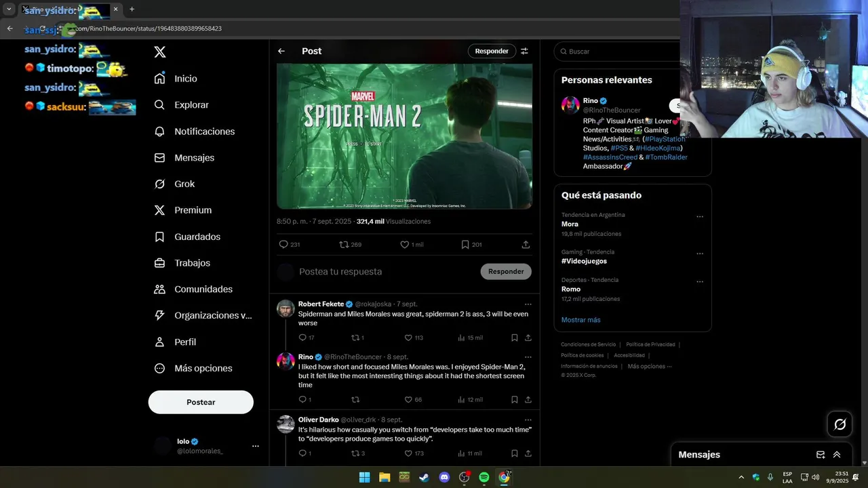Open a new browser tab
868x488 pixels.
click(132, 9)
